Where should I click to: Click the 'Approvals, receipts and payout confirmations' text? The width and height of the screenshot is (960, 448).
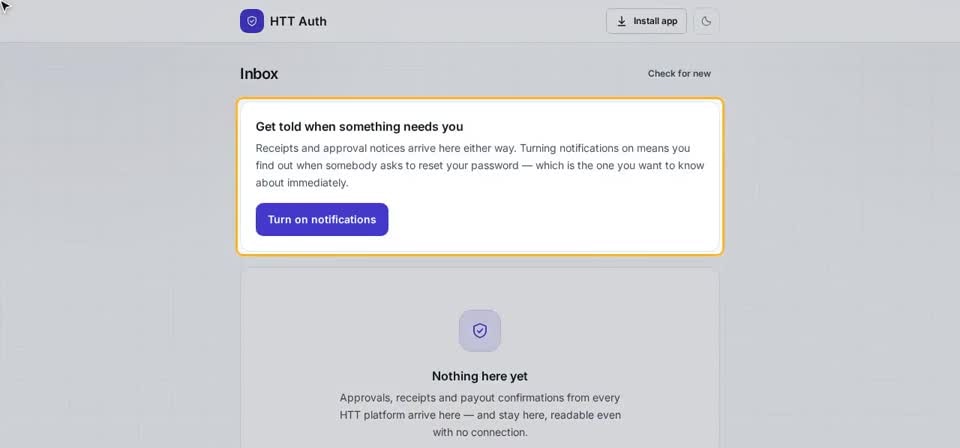tap(480, 415)
